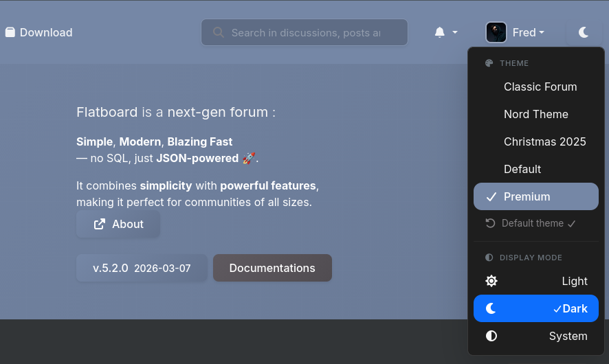The image size is (609, 364).
Task: Click the sun icon beside Light
Action: click(491, 281)
